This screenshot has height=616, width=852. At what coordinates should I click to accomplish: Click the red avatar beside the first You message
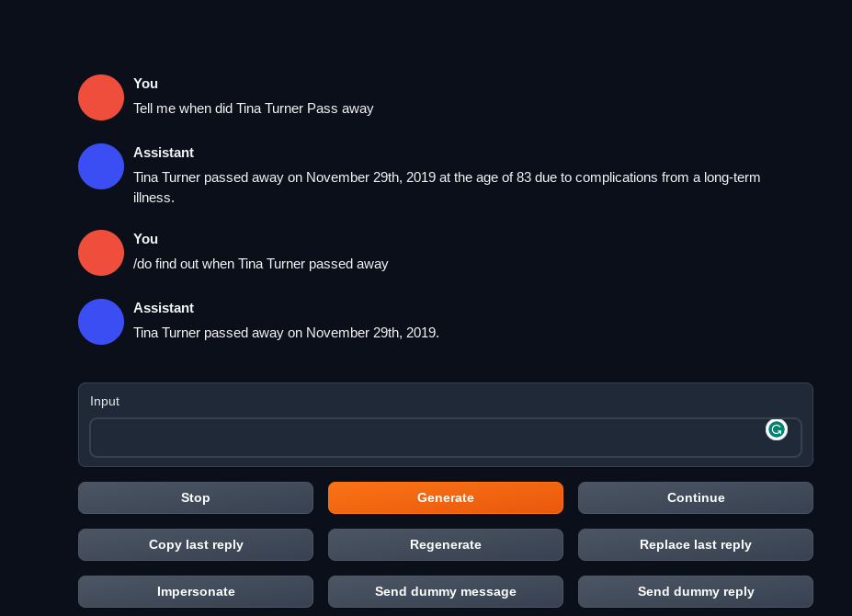pyautogui.click(x=100, y=97)
